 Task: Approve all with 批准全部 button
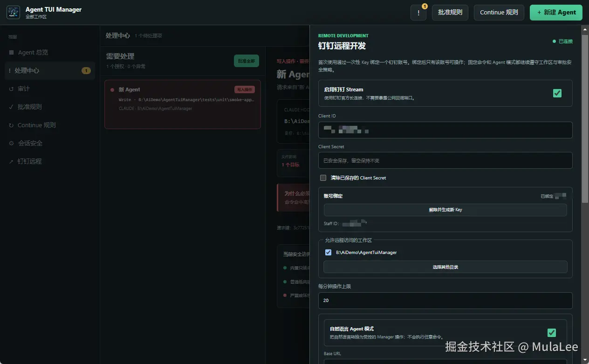(247, 61)
